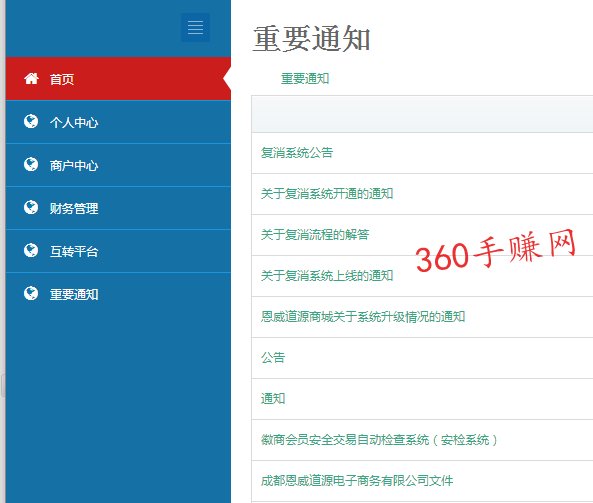Expand the 商户中心 sidebar section
The image size is (593, 503).
[x=118, y=165]
